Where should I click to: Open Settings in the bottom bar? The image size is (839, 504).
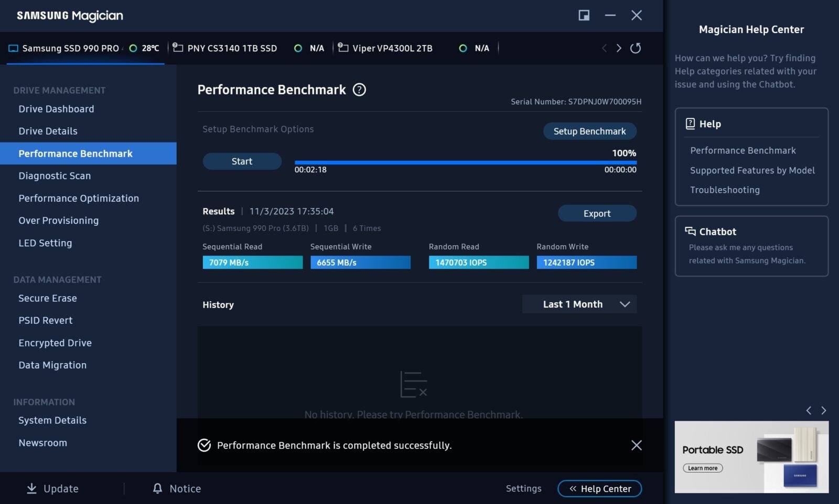coord(523,488)
